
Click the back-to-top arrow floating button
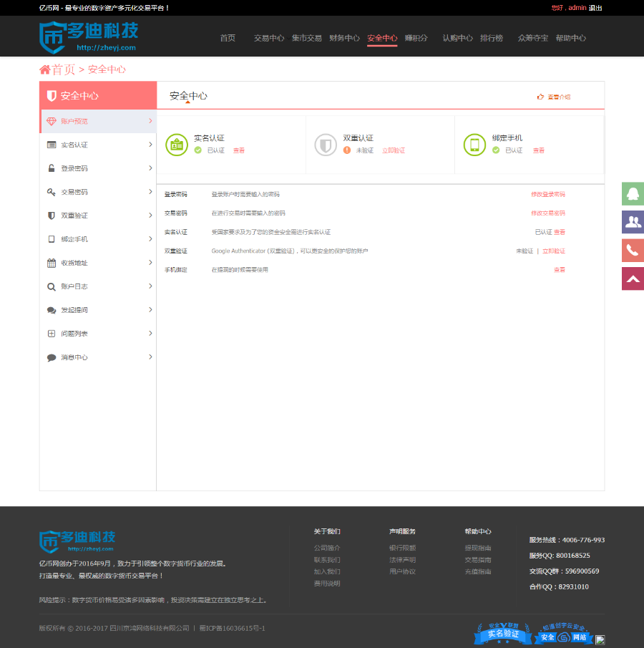tap(633, 279)
